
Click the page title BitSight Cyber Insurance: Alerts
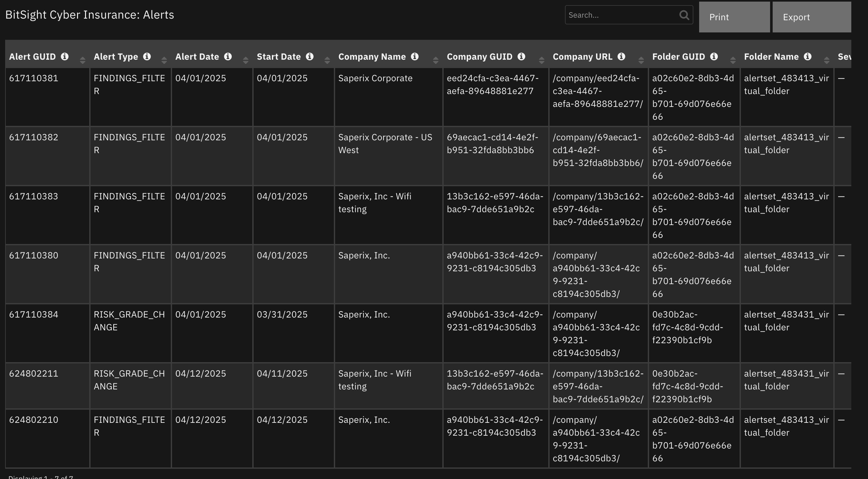point(90,15)
